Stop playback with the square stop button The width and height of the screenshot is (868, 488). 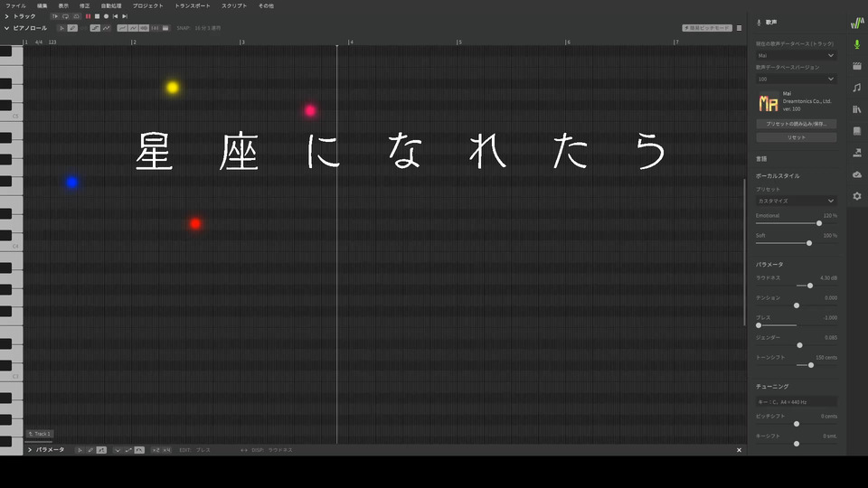tap(97, 16)
